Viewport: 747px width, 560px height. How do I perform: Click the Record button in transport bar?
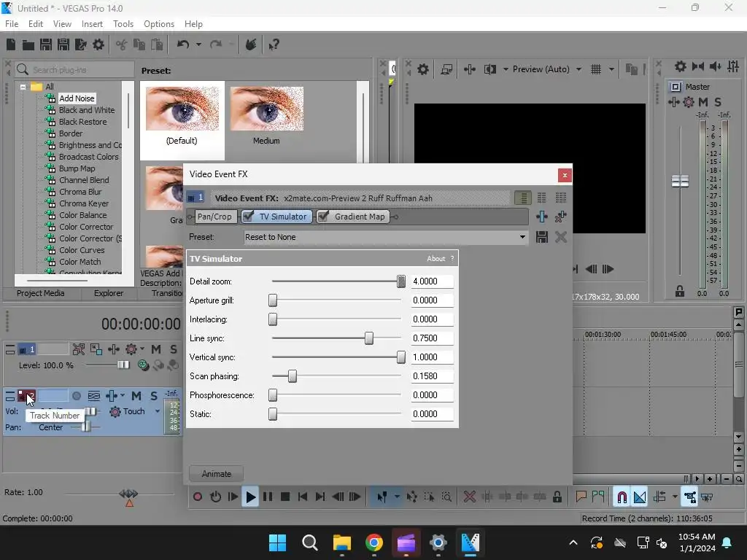197,497
